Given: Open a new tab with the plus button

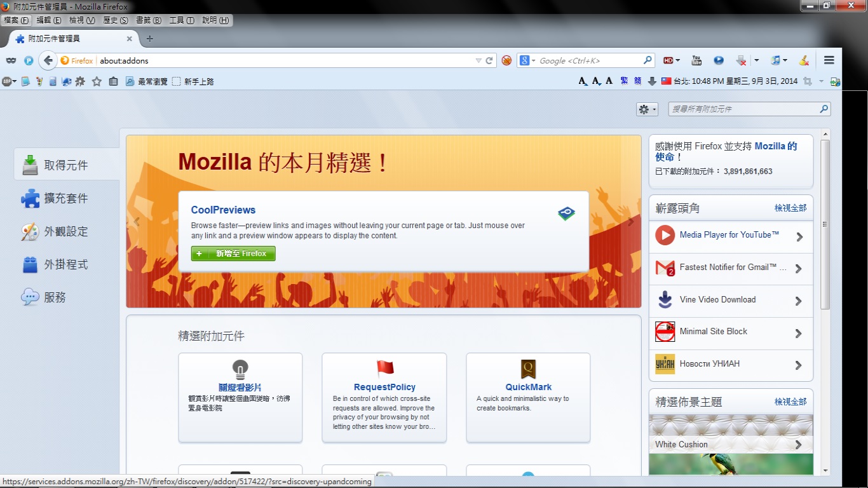Looking at the screenshot, I should pyautogui.click(x=150, y=39).
